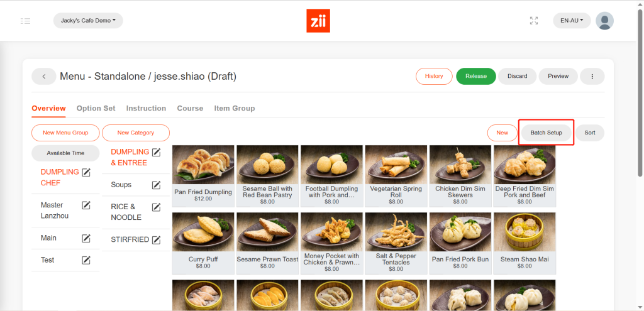Open the Item Group tab
The height and width of the screenshot is (311, 644).
pos(235,108)
